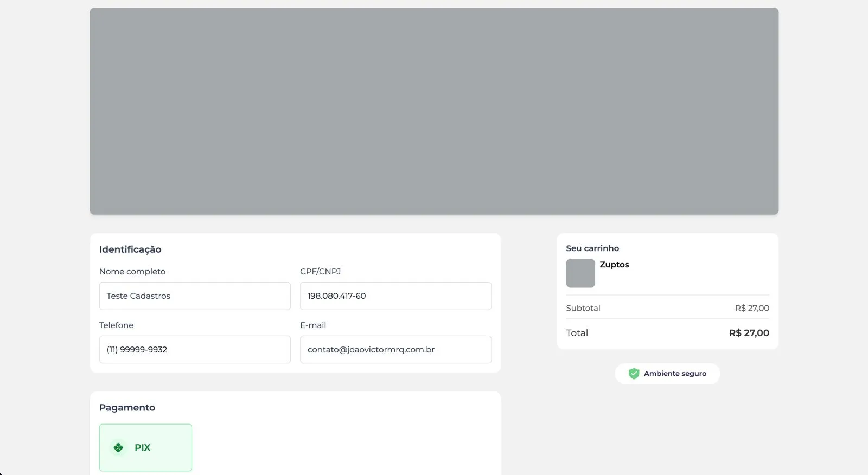868x475 pixels.
Task: Click the Seu carrinho heading
Action: [592, 248]
